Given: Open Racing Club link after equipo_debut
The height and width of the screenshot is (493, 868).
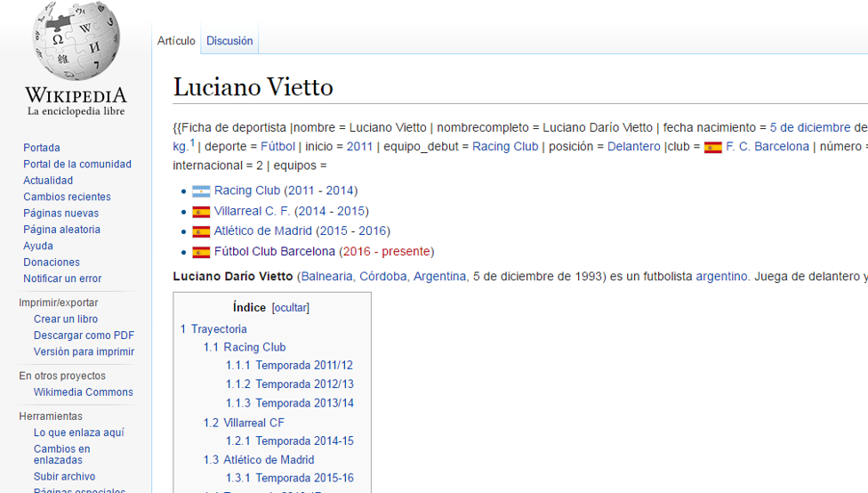Looking at the screenshot, I should coord(505,146).
